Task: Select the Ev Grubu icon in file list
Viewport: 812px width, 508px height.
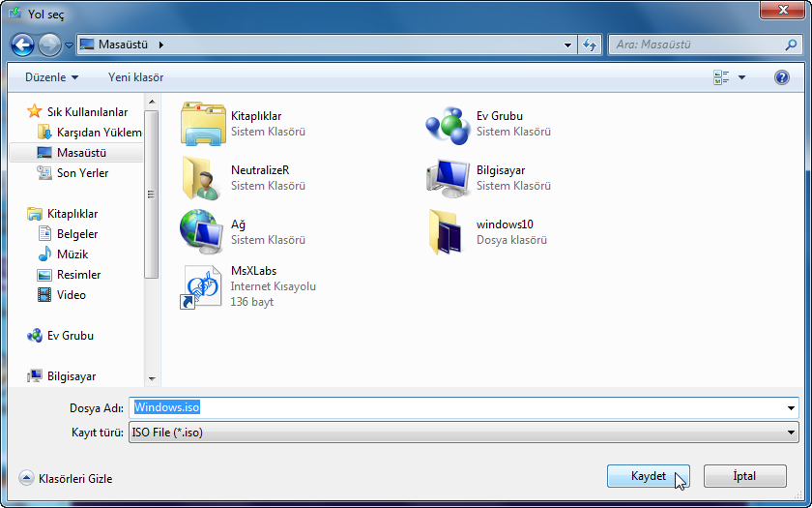Action: 448,124
